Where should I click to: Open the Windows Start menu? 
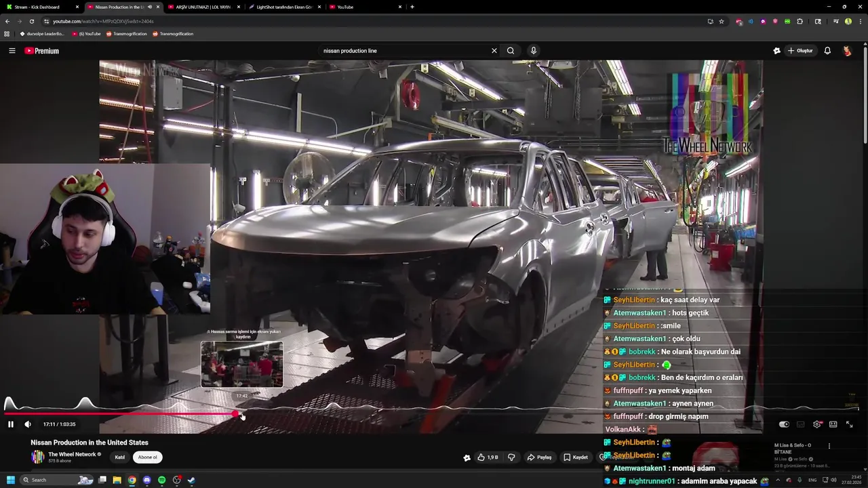10,480
